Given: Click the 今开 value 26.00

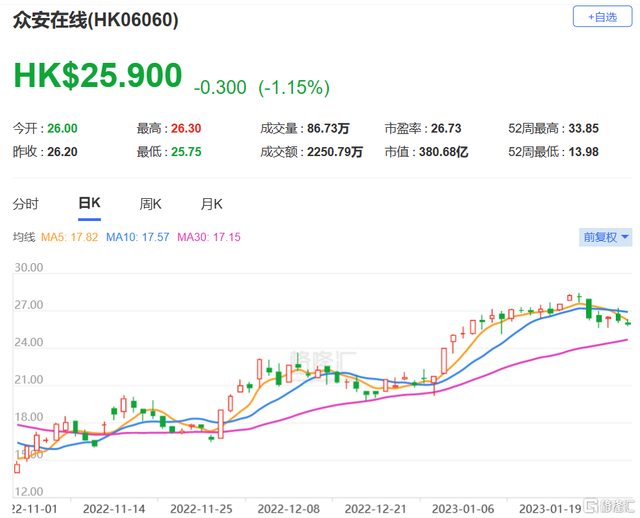Looking at the screenshot, I should click(62, 129).
